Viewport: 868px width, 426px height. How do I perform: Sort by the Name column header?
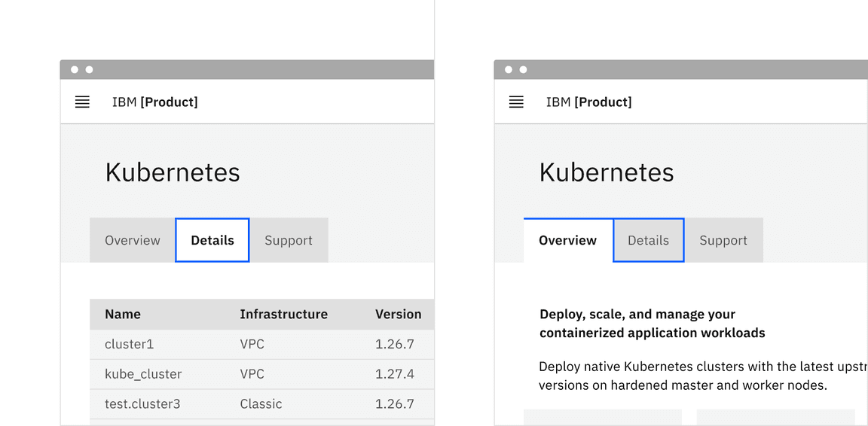[x=123, y=315]
